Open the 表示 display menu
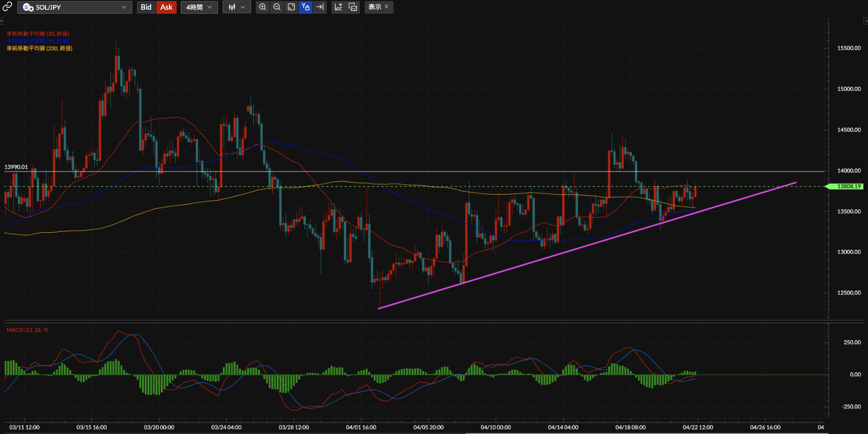Screen dimensions: 868x434 click(378, 7)
